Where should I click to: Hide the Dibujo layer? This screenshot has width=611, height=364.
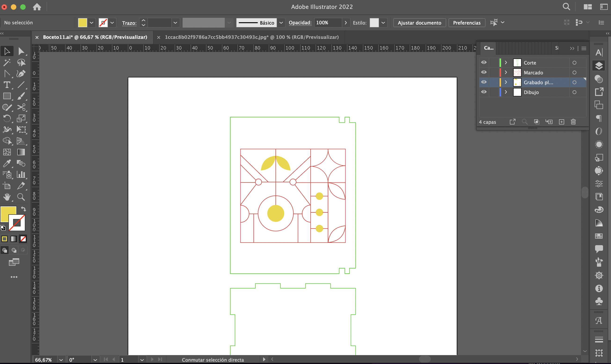[x=484, y=92]
